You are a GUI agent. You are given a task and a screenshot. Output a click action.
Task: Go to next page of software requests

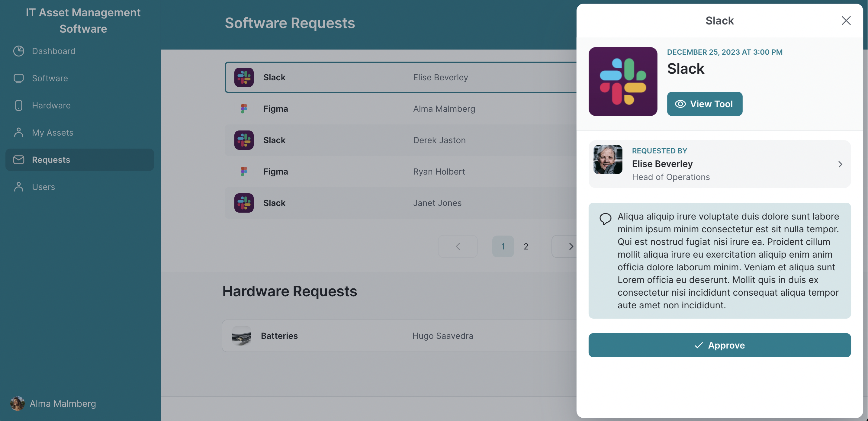pyautogui.click(x=570, y=246)
